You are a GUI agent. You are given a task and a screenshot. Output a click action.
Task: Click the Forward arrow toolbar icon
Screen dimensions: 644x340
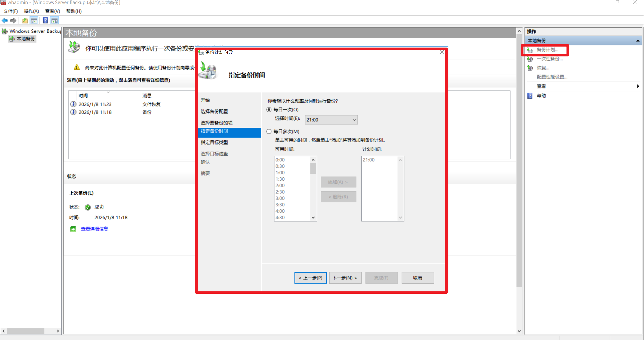point(13,21)
